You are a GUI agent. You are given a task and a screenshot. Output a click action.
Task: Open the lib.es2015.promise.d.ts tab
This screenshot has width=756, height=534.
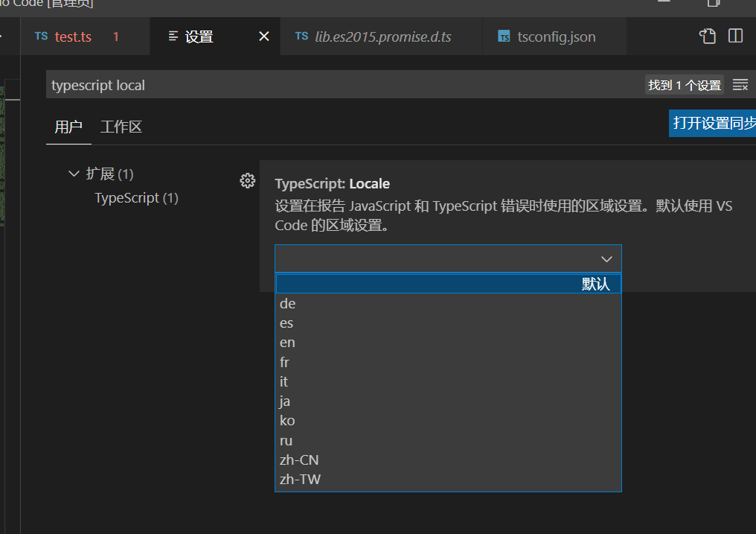(382, 36)
